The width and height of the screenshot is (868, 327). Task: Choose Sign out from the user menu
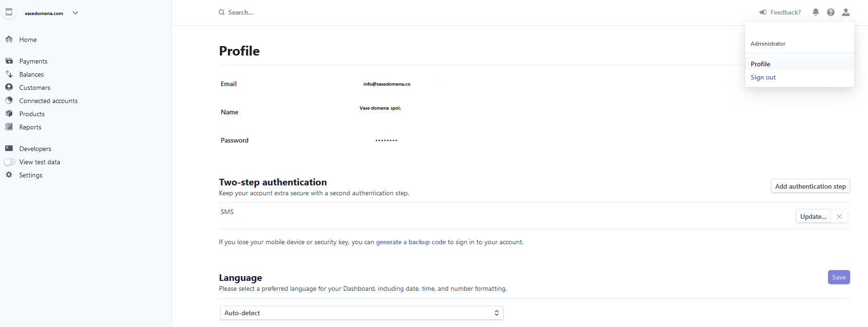763,77
